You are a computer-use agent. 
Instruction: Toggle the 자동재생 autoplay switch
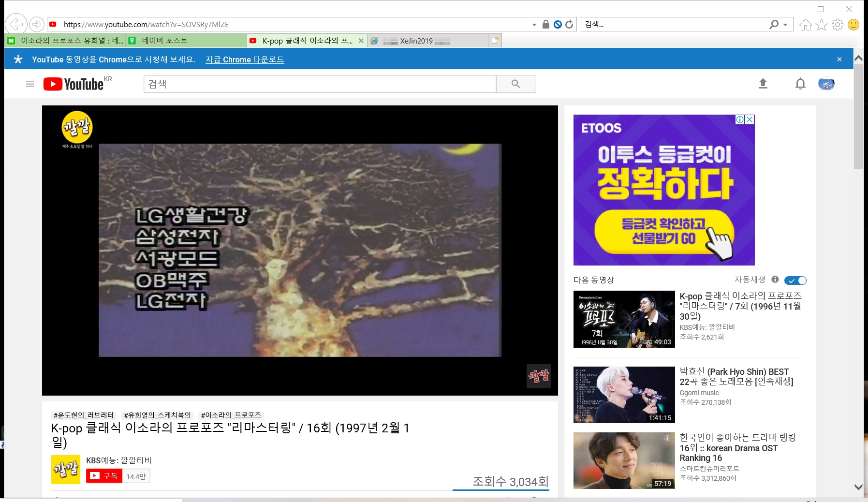pos(795,281)
